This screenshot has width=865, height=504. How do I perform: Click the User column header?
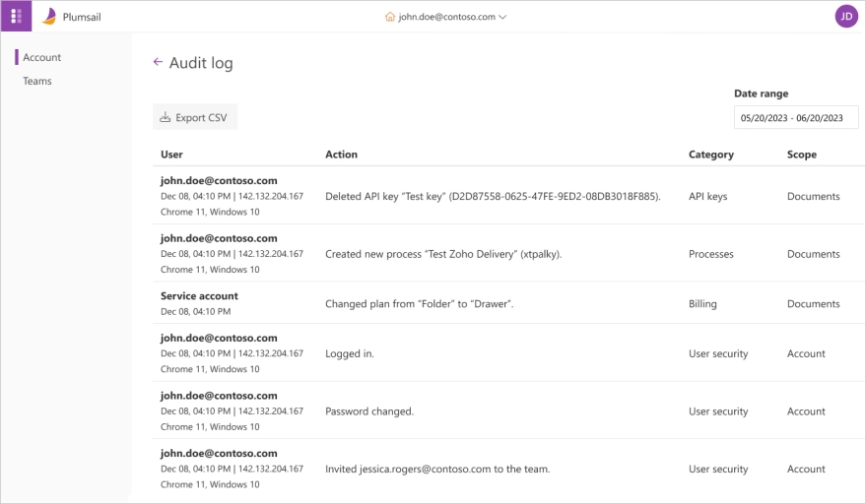point(171,155)
